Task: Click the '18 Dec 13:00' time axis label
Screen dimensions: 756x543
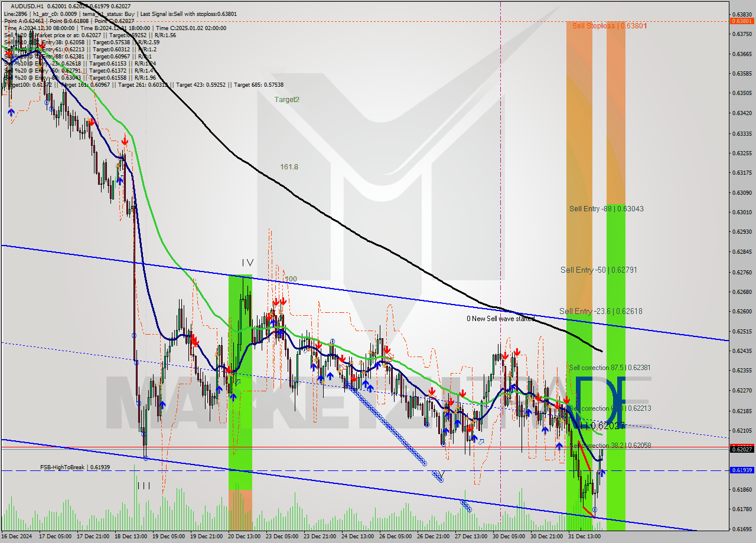Action: coord(131,537)
